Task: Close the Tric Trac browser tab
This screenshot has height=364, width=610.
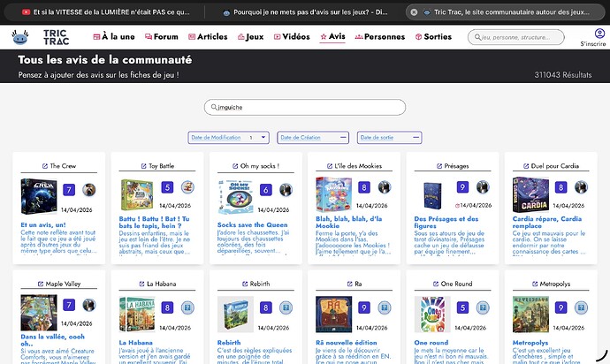Action: pos(413,12)
